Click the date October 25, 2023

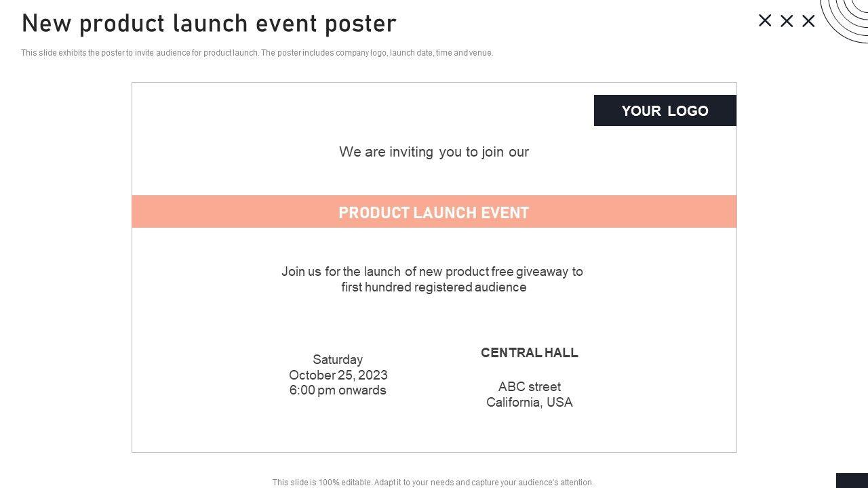(x=338, y=375)
